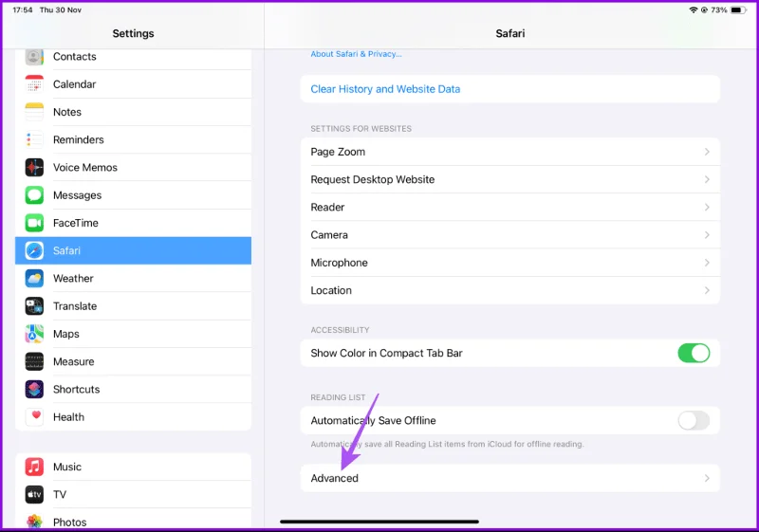Tap the Wi-Fi status icon

[x=694, y=9]
